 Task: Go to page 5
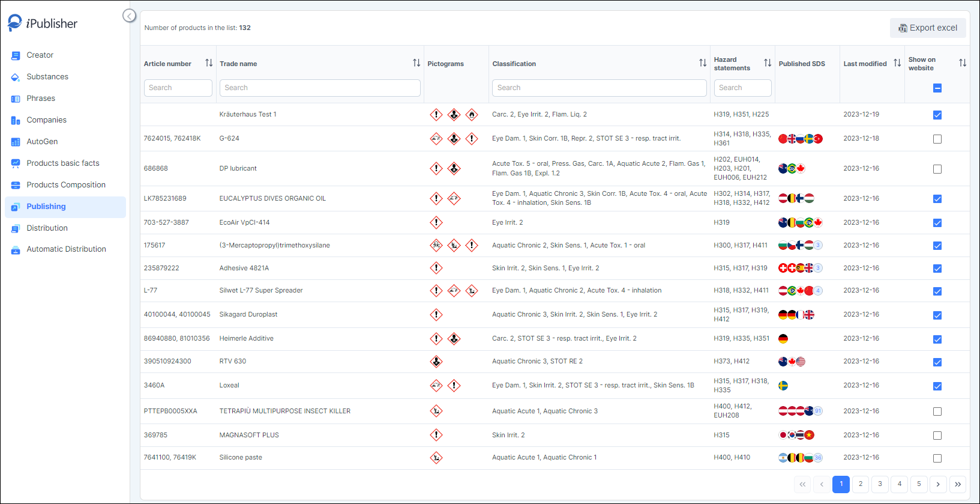tap(919, 484)
